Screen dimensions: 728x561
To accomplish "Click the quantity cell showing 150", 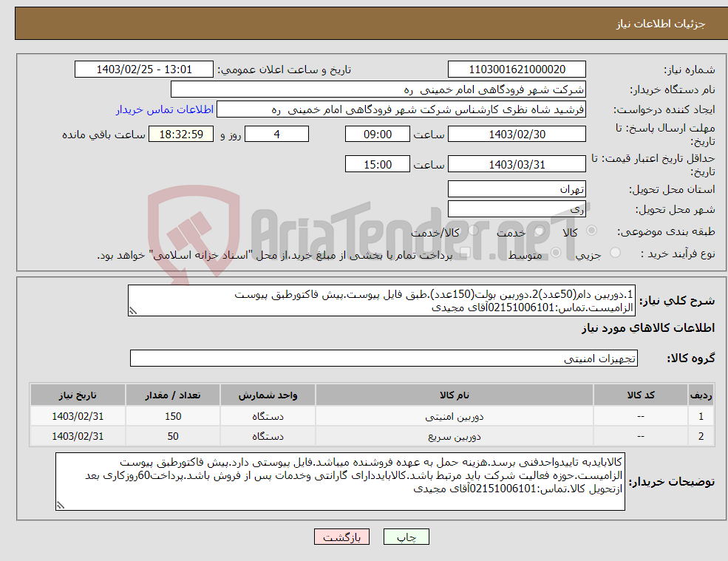I will tap(173, 417).
